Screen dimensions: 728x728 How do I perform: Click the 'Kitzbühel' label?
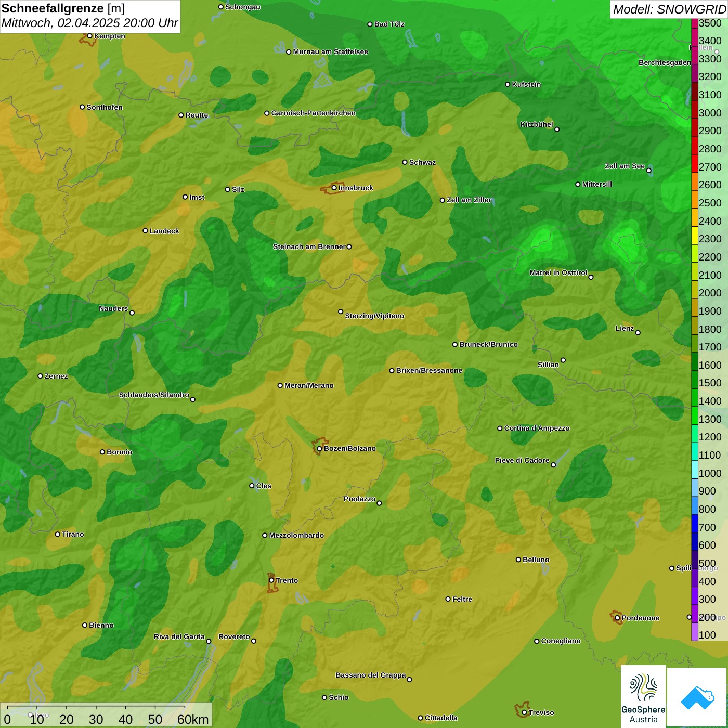(537, 124)
